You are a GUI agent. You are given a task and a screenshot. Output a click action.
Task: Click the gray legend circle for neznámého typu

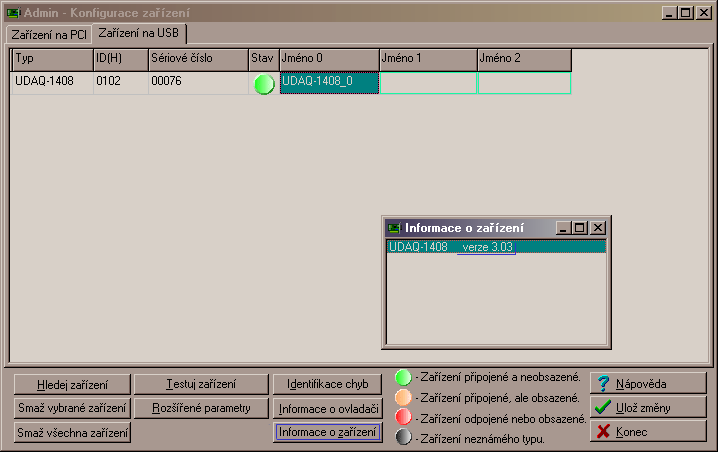coord(403,437)
